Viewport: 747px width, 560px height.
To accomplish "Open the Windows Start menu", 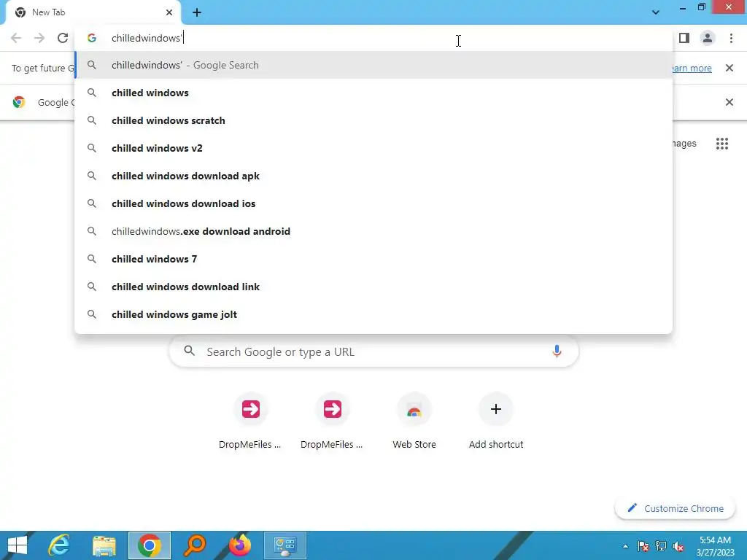I will click(18, 545).
